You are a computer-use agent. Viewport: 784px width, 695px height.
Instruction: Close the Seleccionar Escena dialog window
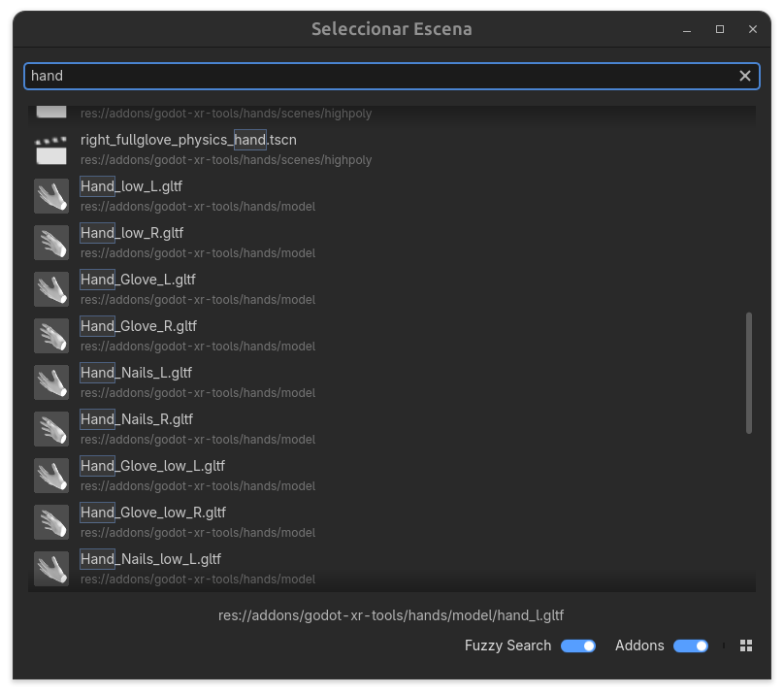[x=753, y=29]
